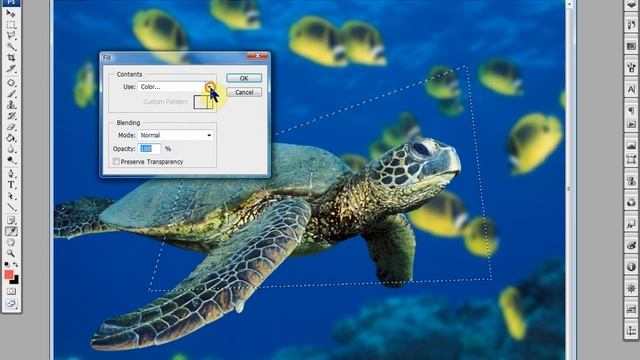
Task: Select the Line tool
Action: coord(11,207)
